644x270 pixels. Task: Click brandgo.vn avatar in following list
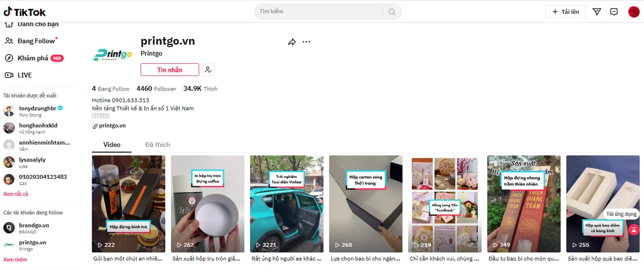click(x=9, y=228)
